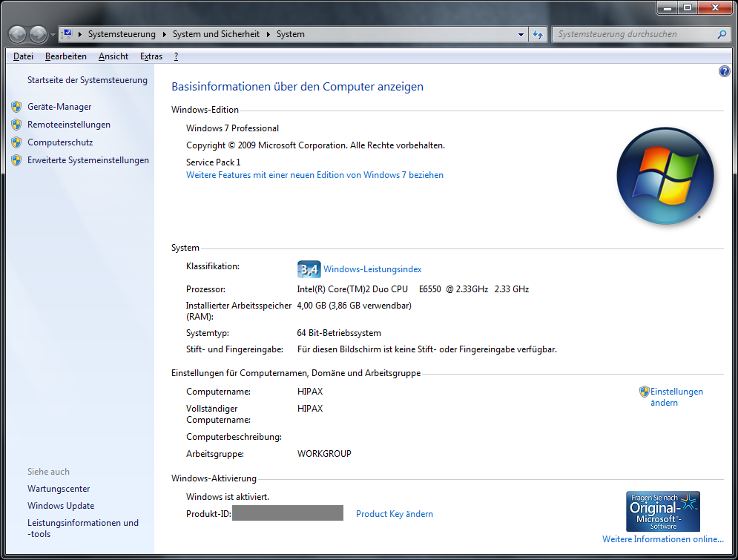Click the shield icon beside Erweiterte Systemeinstellungen
The width and height of the screenshot is (738, 560).
[x=16, y=160]
